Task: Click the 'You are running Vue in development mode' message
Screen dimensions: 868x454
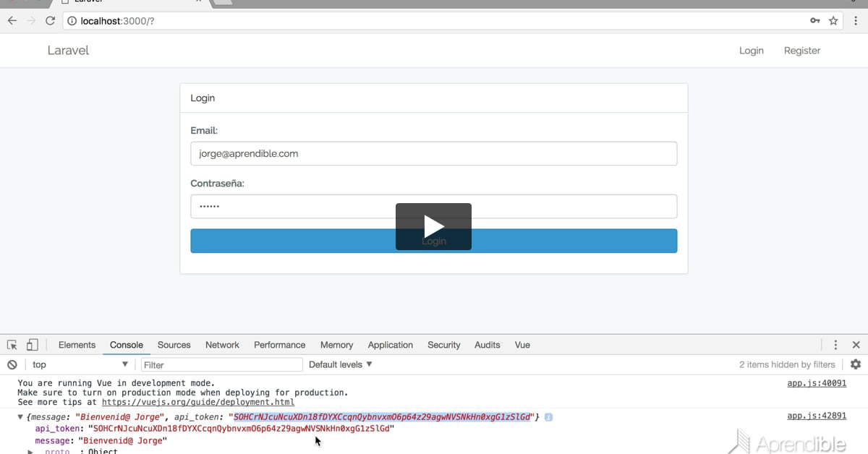Action: click(x=116, y=383)
